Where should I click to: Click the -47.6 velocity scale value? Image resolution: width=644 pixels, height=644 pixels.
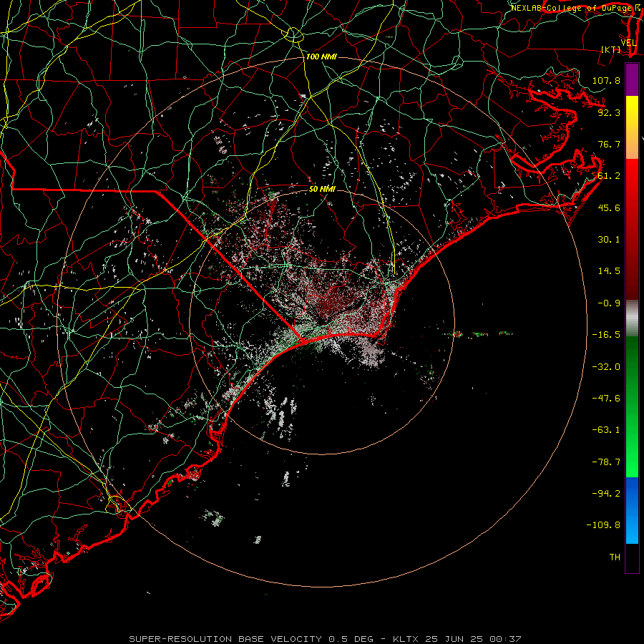[606, 399]
